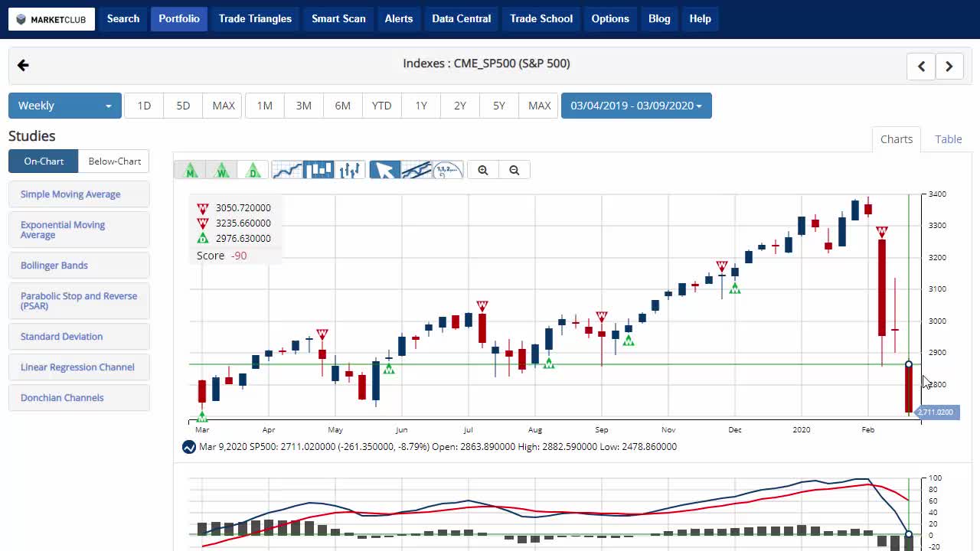The width and height of the screenshot is (980, 551).
Task: Set chart period to 5Y
Action: click(499, 106)
